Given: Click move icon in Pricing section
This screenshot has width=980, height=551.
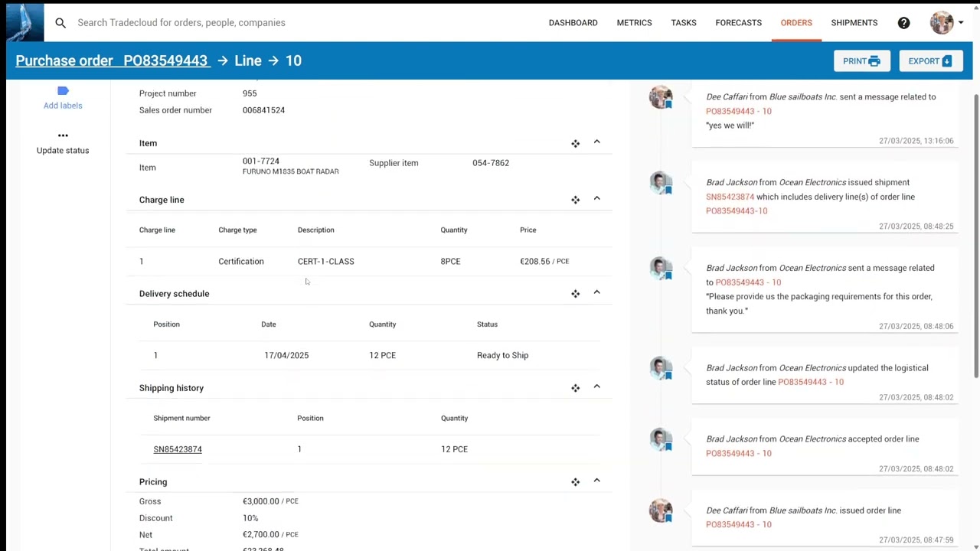Looking at the screenshot, I should pos(575,482).
